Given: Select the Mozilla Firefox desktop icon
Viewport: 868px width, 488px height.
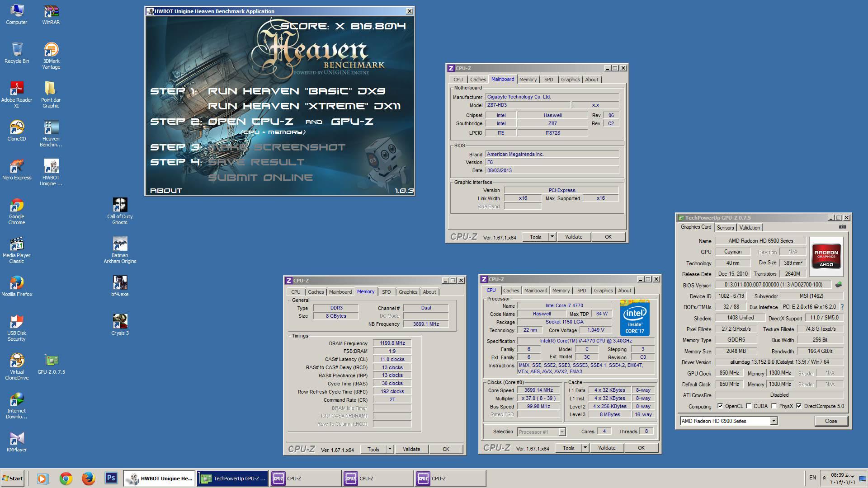Looking at the screenshot, I should tap(17, 286).
